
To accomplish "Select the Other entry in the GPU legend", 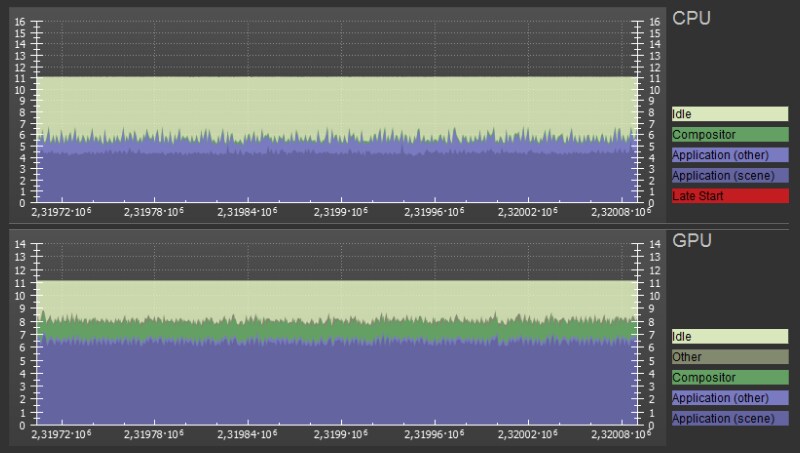I will point(729,357).
